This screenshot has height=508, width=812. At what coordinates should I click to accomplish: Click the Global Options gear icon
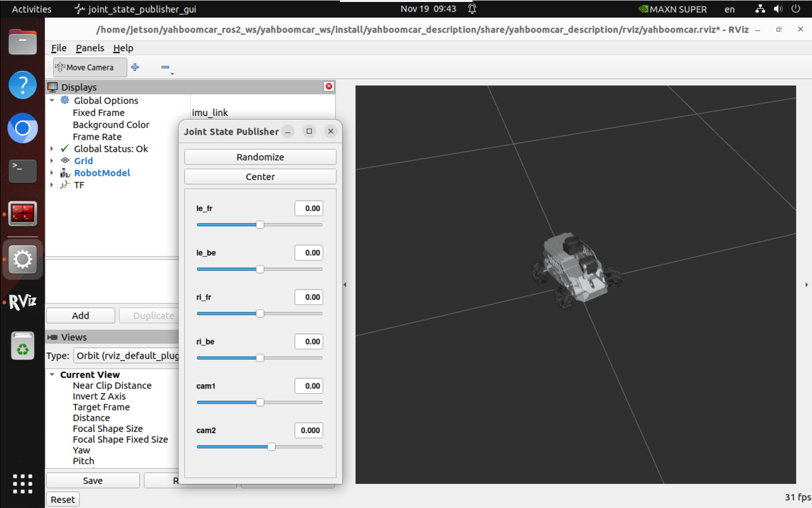(x=65, y=100)
